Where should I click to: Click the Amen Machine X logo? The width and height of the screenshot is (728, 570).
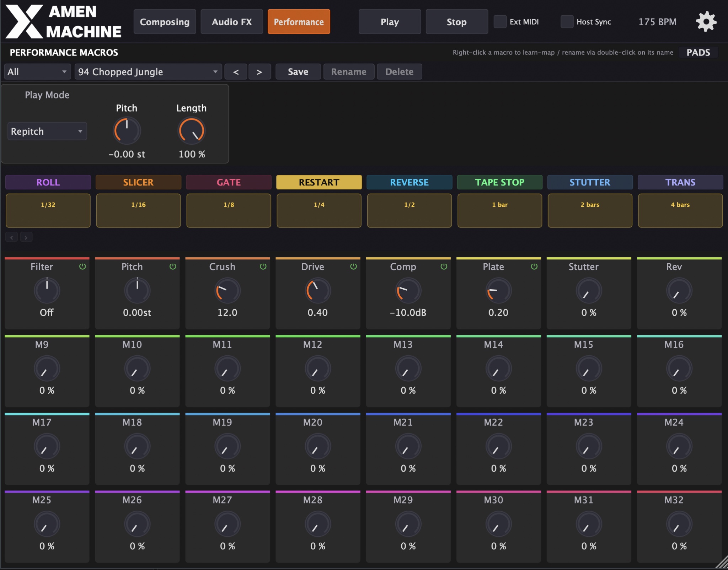(24, 22)
